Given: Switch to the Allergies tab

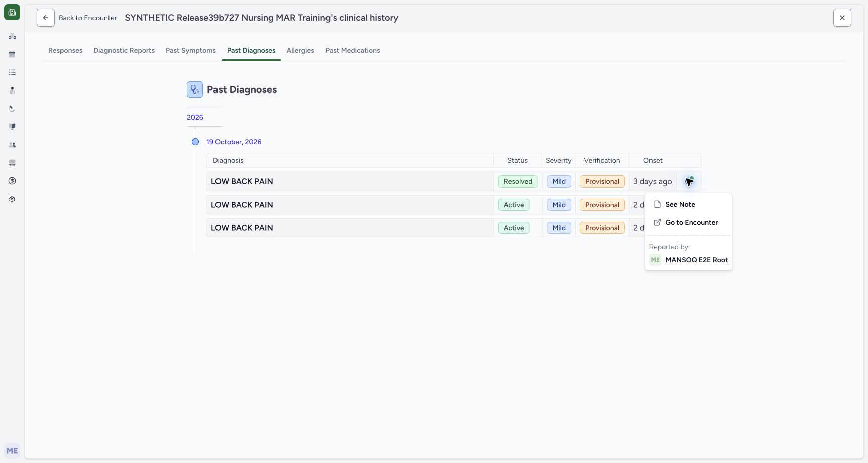Looking at the screenshot, I should [300, 50].
